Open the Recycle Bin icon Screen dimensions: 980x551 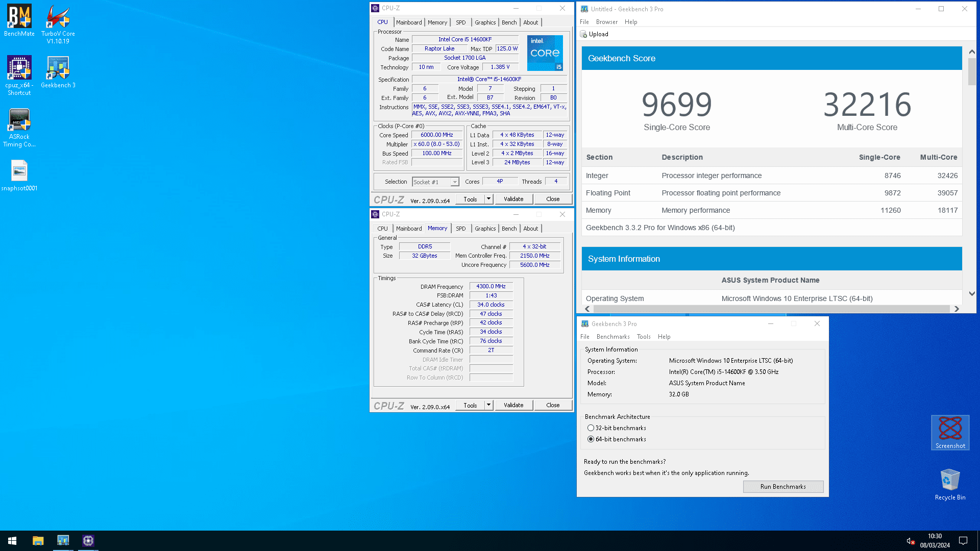(950, 485)
